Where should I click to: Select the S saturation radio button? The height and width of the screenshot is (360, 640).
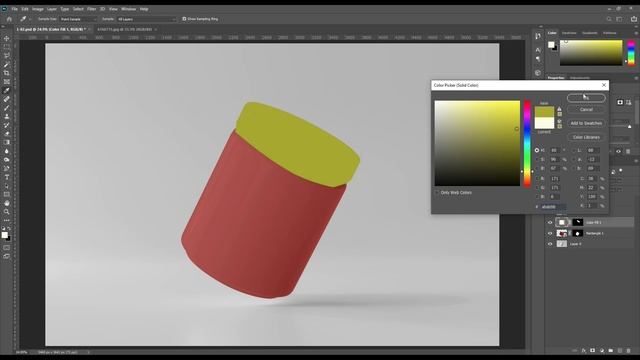pyautogui.click(x=537, y=159)
